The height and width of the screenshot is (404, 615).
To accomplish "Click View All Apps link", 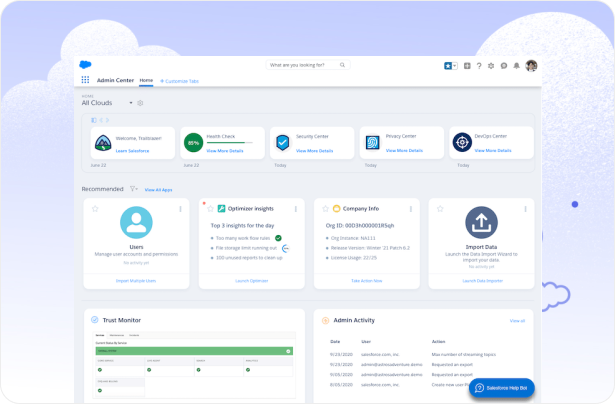I will click(x=158, y=190).
